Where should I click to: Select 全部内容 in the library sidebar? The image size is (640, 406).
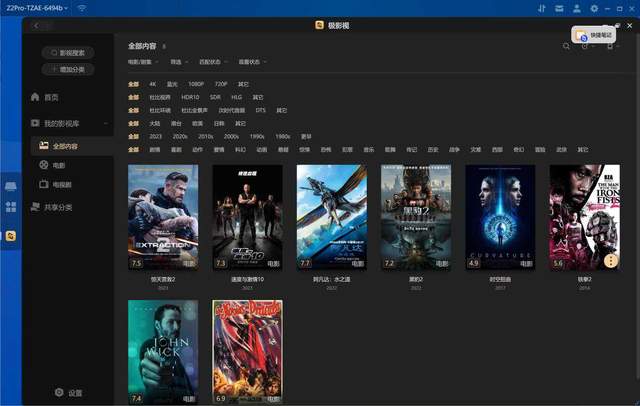pyautogui.click(x=72, y=146)
